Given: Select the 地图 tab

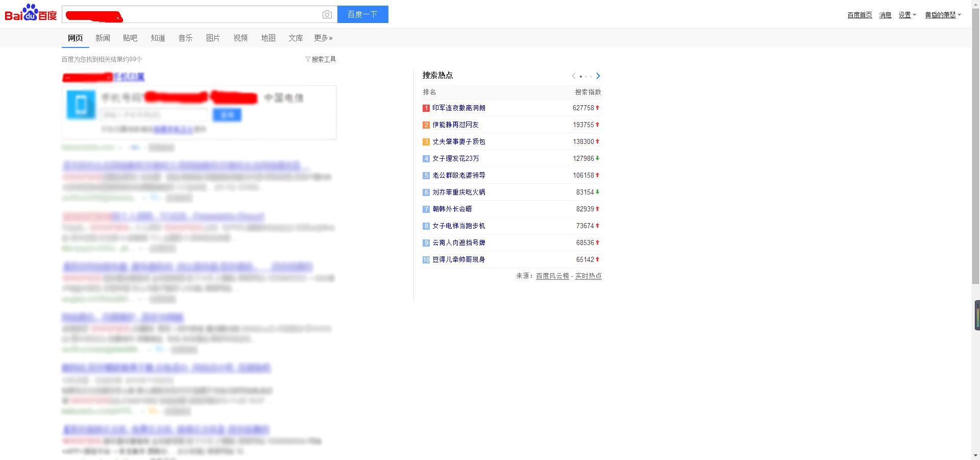Looking at the screenshot, I should tap(268, 38).
